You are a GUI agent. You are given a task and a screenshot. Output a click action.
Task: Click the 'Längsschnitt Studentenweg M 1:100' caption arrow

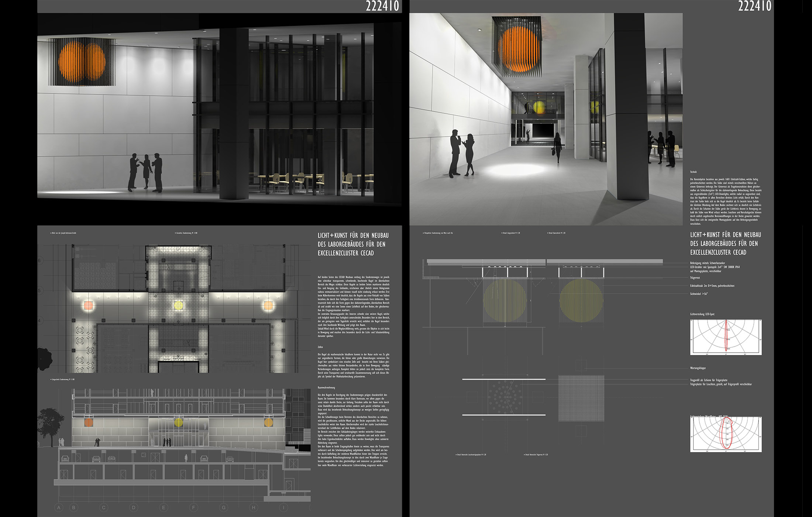pos(51,380)
